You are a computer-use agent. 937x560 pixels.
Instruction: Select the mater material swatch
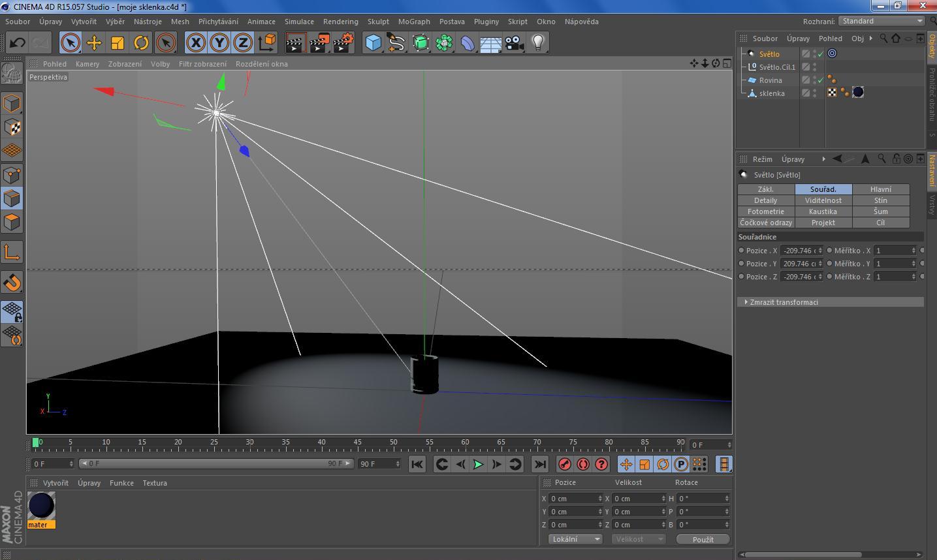click(x=41, y=506)
